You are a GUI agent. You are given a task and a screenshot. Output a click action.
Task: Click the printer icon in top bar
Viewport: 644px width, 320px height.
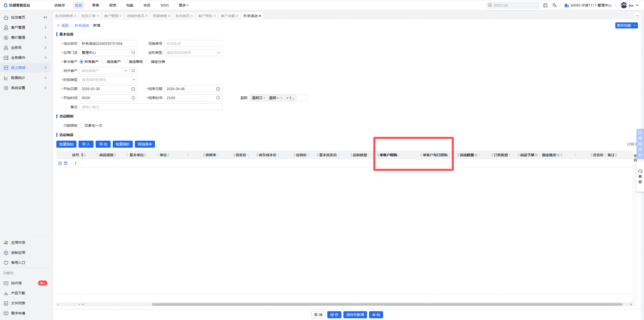click(545, 5)
